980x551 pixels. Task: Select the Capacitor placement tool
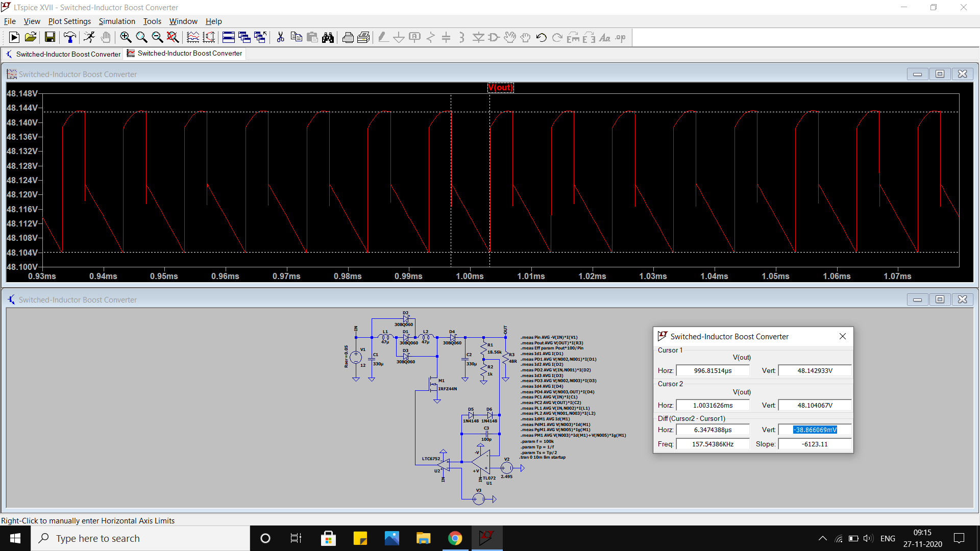[446, 37]
